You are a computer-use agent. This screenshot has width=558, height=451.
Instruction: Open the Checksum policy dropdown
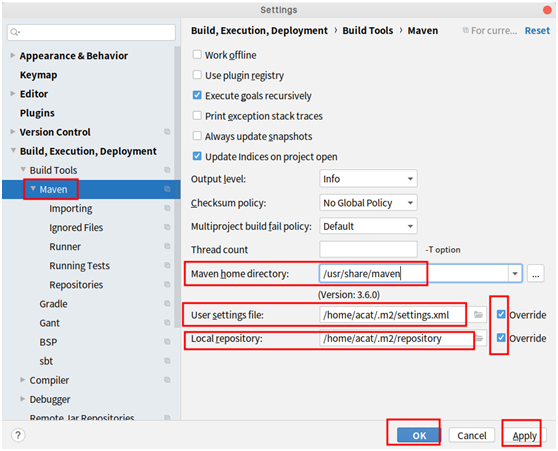pyautogui.click(x=368, y=203)
